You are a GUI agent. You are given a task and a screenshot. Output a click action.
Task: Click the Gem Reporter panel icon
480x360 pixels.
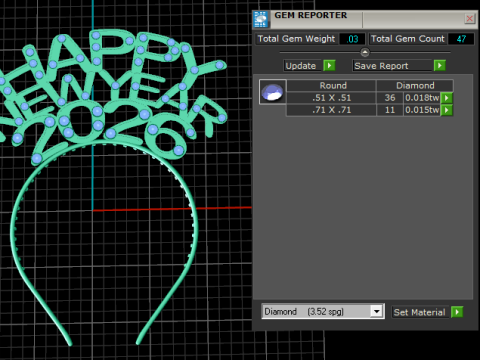[x=261, y=19]
